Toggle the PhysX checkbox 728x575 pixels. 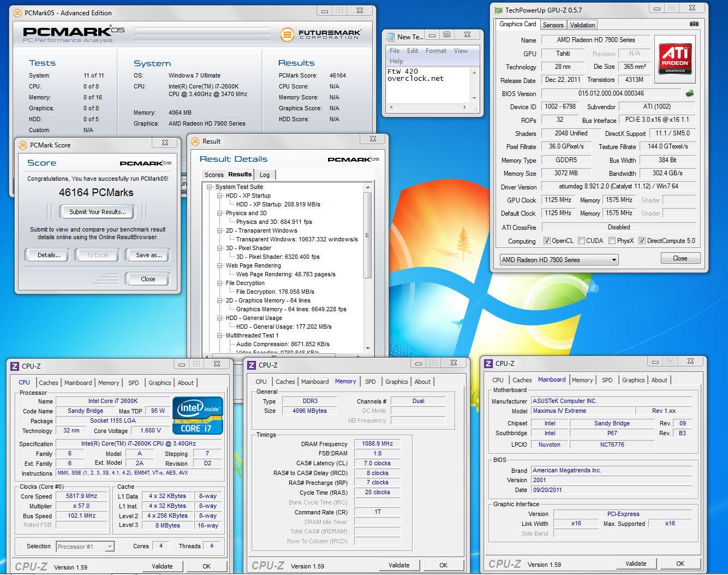pos(612,241)
